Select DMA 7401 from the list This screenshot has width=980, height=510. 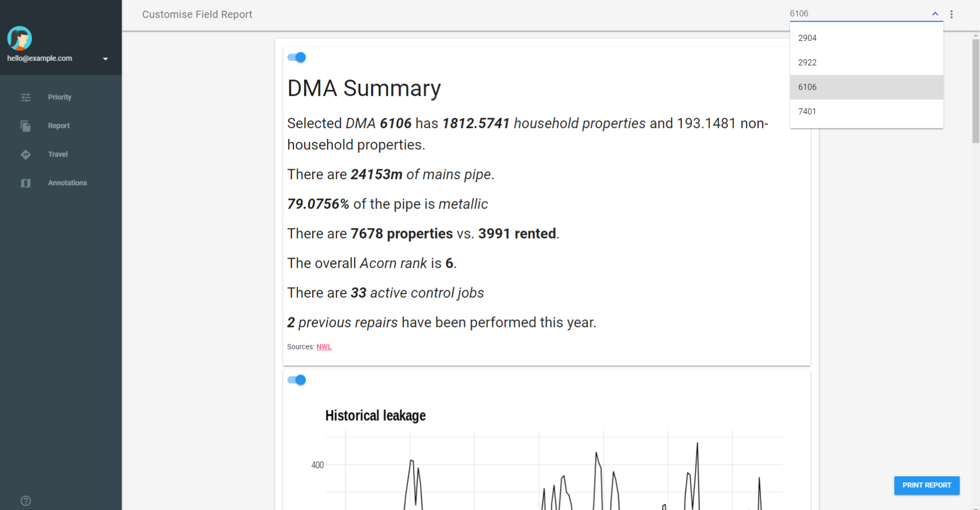[866, 112]
